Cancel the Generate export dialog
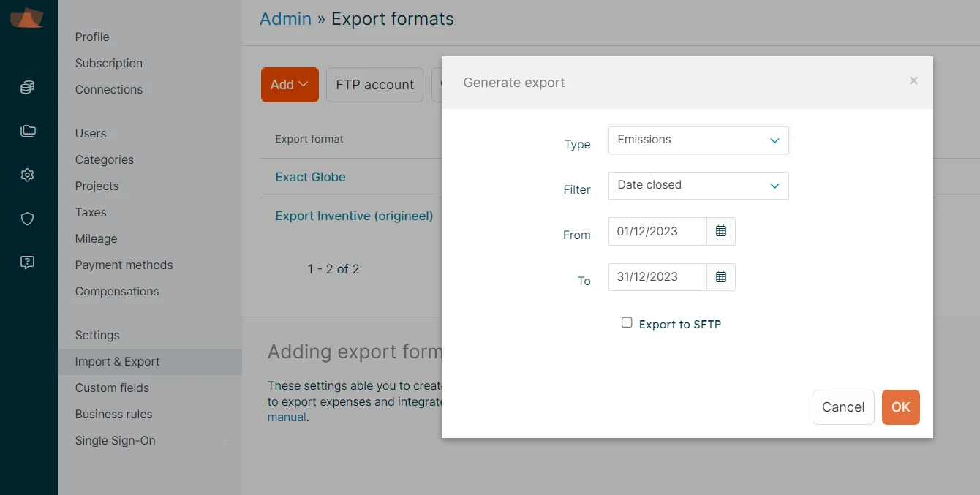Image resolution: width=980 pixels, height=495 pixels. (843, 407)
